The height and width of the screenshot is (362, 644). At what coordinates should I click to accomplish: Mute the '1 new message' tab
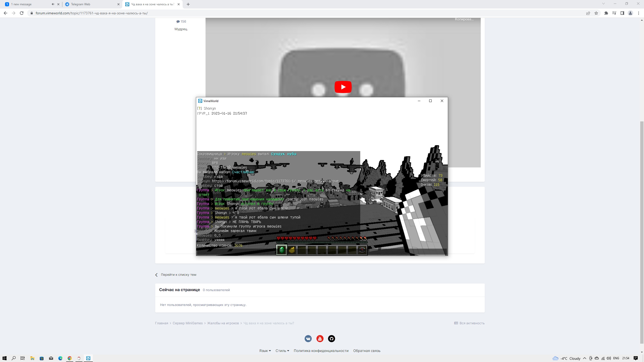pyautogui.click(x=53, y=4)
